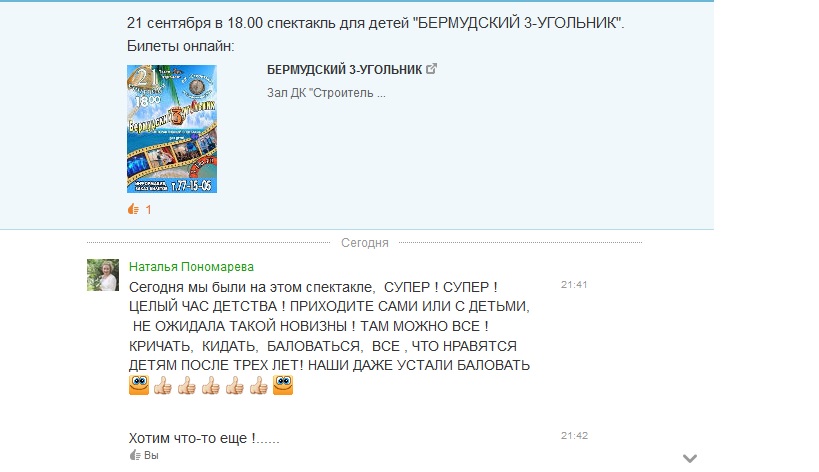Click the first thumbs-up emoji in the comment
Viewport: 819px width, 472px height.
[x=163, y=385]
